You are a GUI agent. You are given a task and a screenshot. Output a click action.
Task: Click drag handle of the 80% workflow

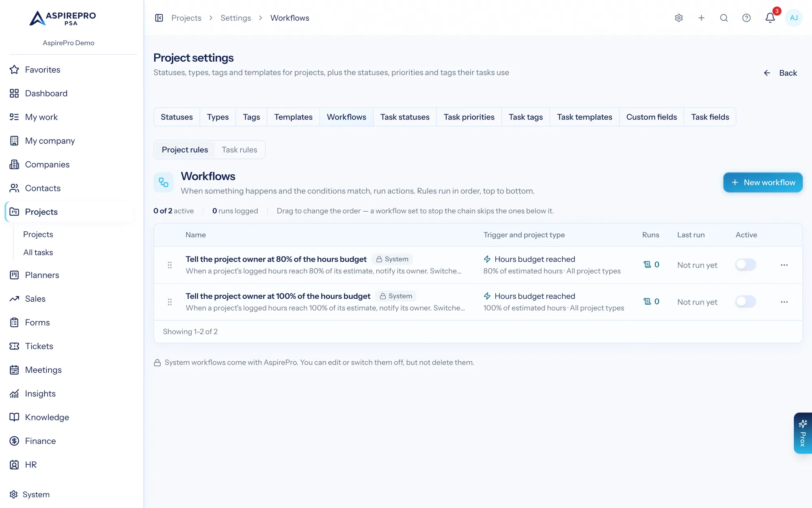[x=170, y=265]
